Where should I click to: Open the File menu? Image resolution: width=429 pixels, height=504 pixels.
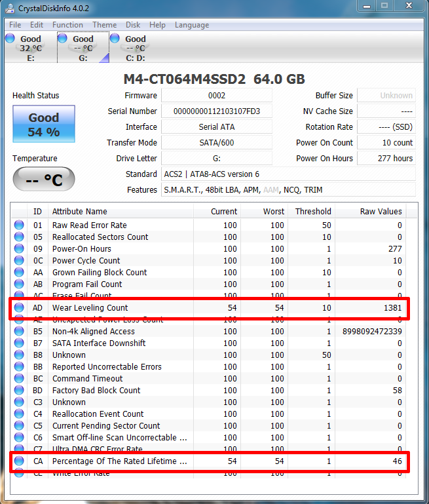coord(15,25)
